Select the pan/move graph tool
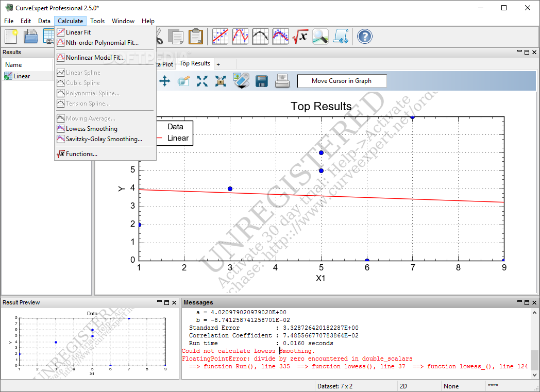The image size is (540, 392). pos(164,81)
